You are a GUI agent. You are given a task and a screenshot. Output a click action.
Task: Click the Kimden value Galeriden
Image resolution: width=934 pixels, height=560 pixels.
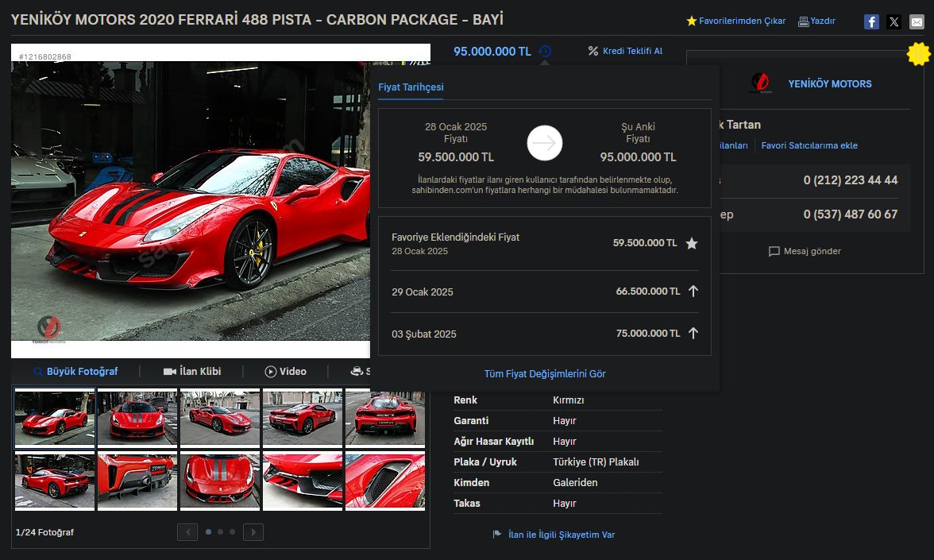coord(575,483)
